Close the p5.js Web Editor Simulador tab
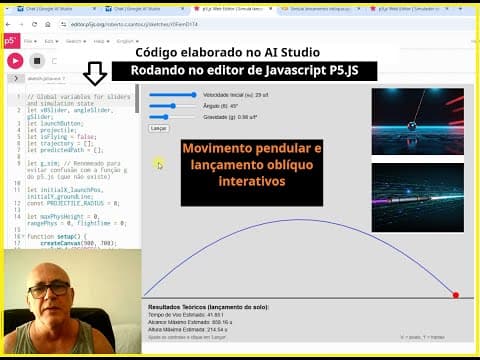480x360 pixels. click(x=447, y=9)
